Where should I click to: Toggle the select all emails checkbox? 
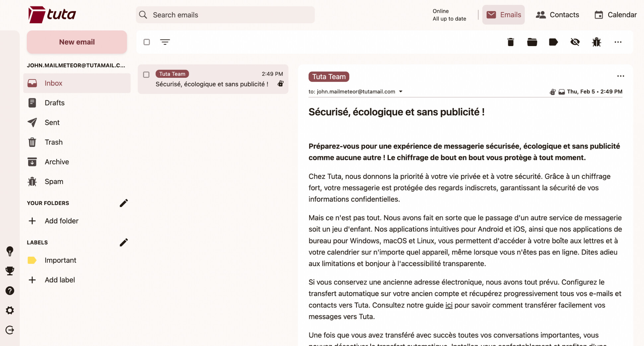pos(147,42)
